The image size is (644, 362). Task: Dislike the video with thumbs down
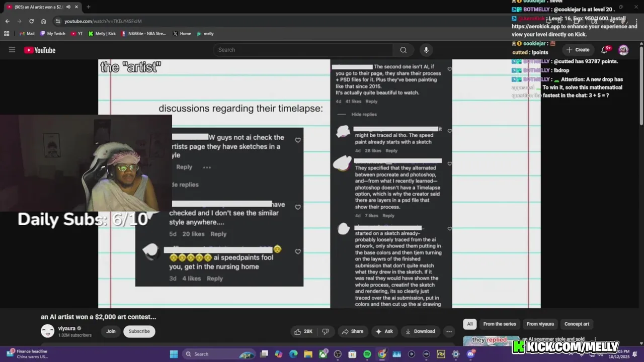coord(326,331)
